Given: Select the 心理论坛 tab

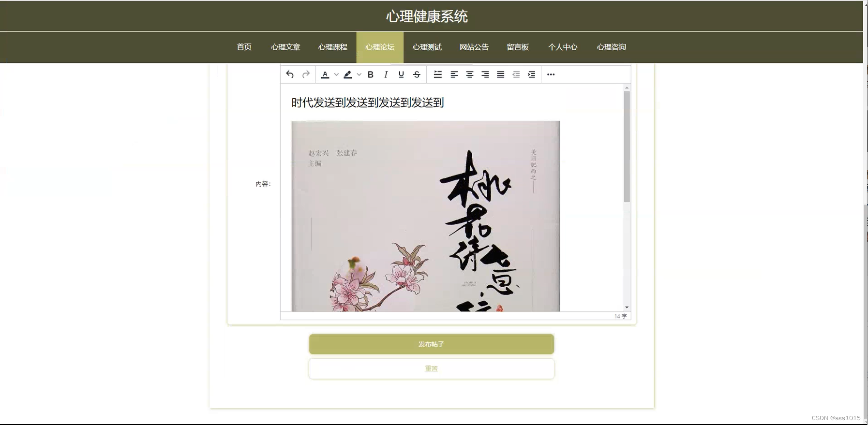Looking at the screenshot, I should 380,47.
